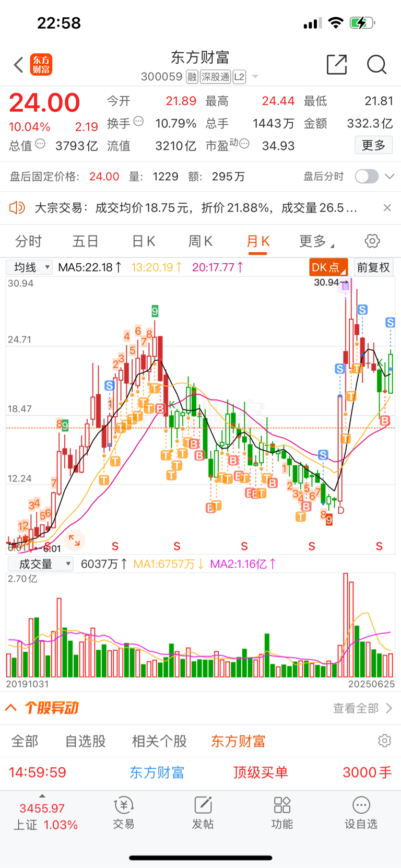This screenshot has height=868, width=401.
Task: Tap the back arrow icon
Action: 19,65
